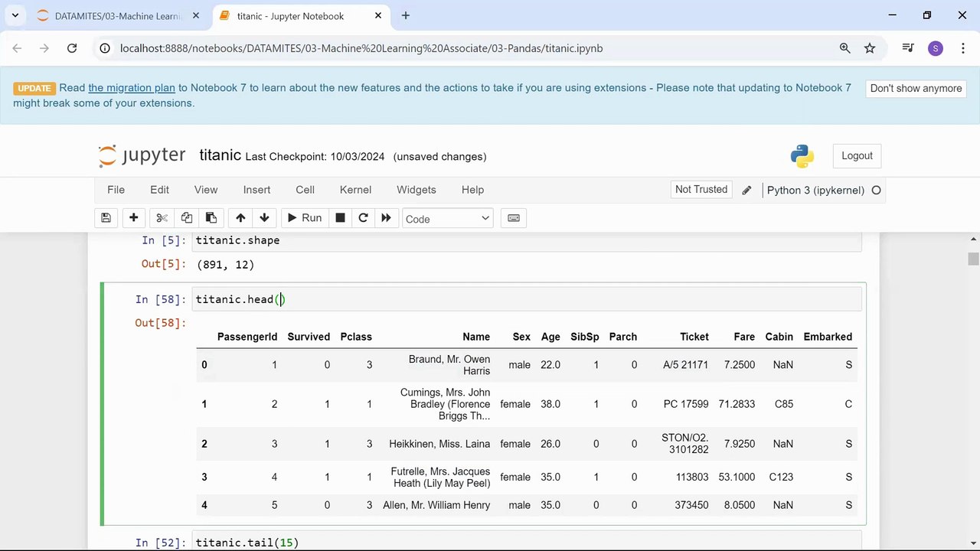Click the Run button in the toolbar
Screen dimensions: 980x551
point(305,218)
